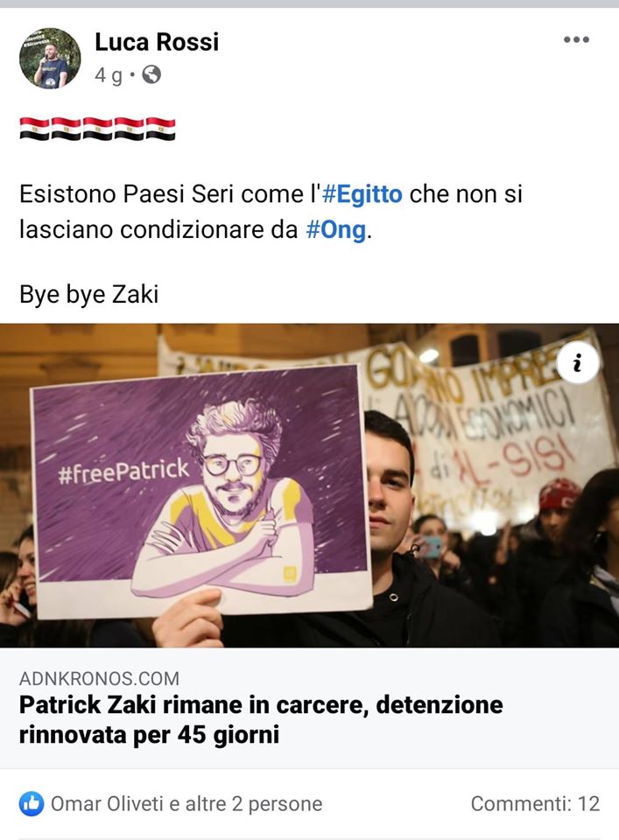The image size is (619, 840).
Task: Tap the ADNKRONOS.COM source label
Action: coord(99,678)
